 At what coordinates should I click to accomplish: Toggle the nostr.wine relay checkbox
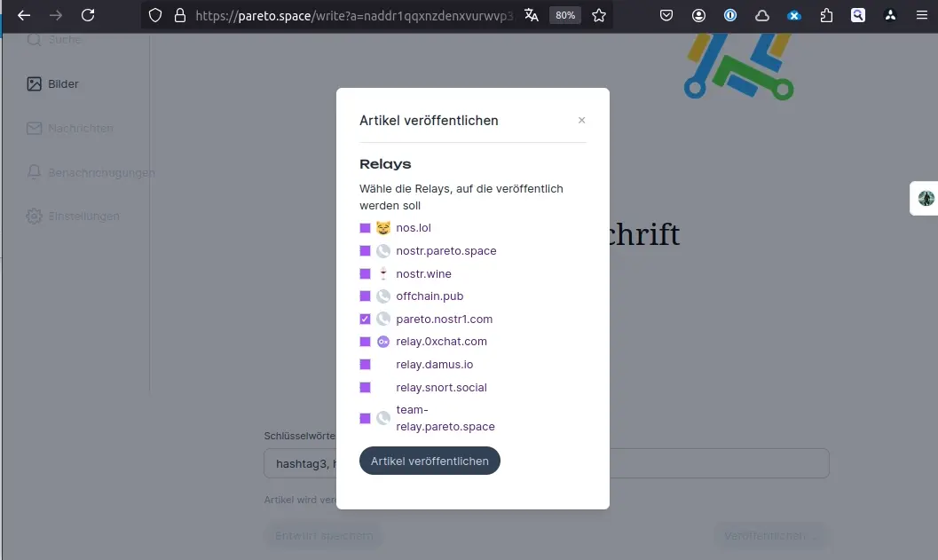click(365, 273)
